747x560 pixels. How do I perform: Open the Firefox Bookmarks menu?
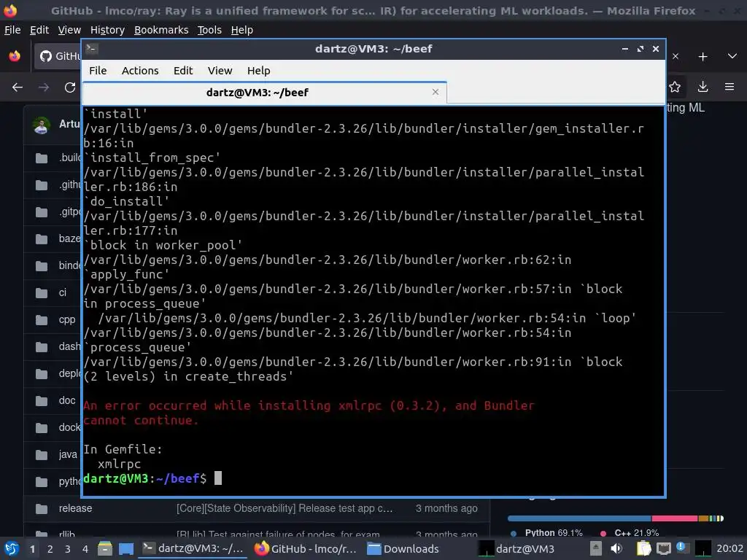[x=161, y=30]
